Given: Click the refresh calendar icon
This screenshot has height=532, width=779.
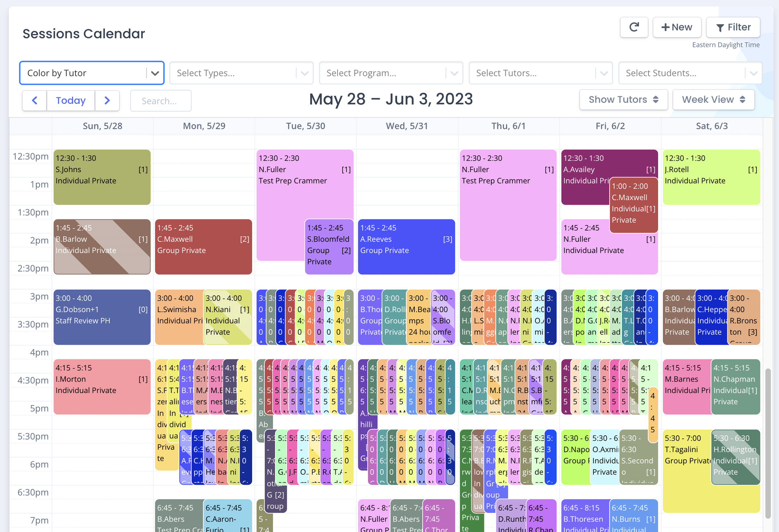Looking at the screenshot, I should pos(634,27).
